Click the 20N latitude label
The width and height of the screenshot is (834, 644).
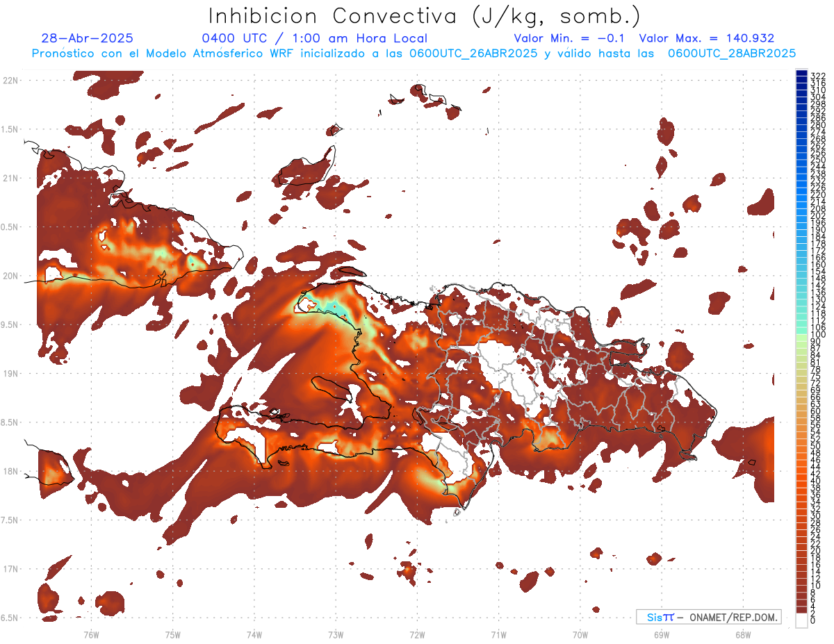click(10, 276)
